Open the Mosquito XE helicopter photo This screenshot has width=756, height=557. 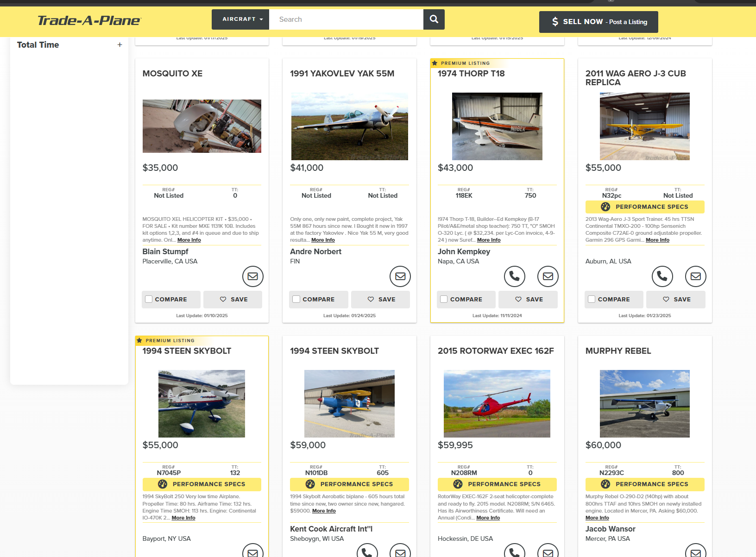pos(202,126)
